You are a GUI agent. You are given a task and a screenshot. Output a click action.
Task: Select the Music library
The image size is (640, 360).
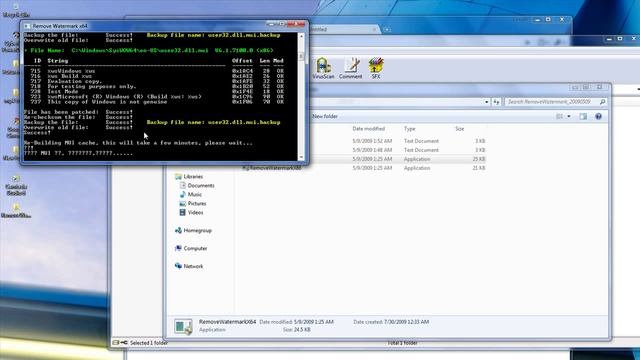coord(195,194)
